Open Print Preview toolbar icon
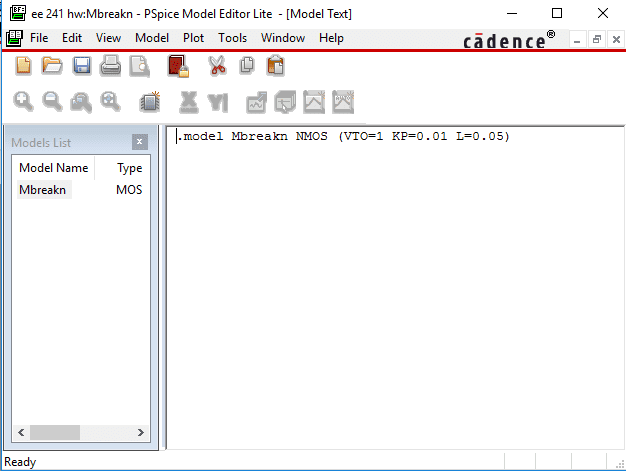 coord(139,66)
